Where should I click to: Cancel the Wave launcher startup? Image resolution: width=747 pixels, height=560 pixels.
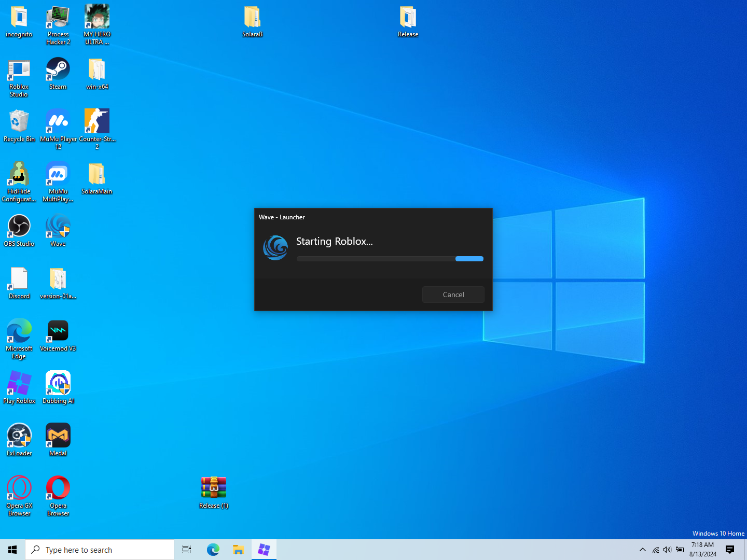453,295
